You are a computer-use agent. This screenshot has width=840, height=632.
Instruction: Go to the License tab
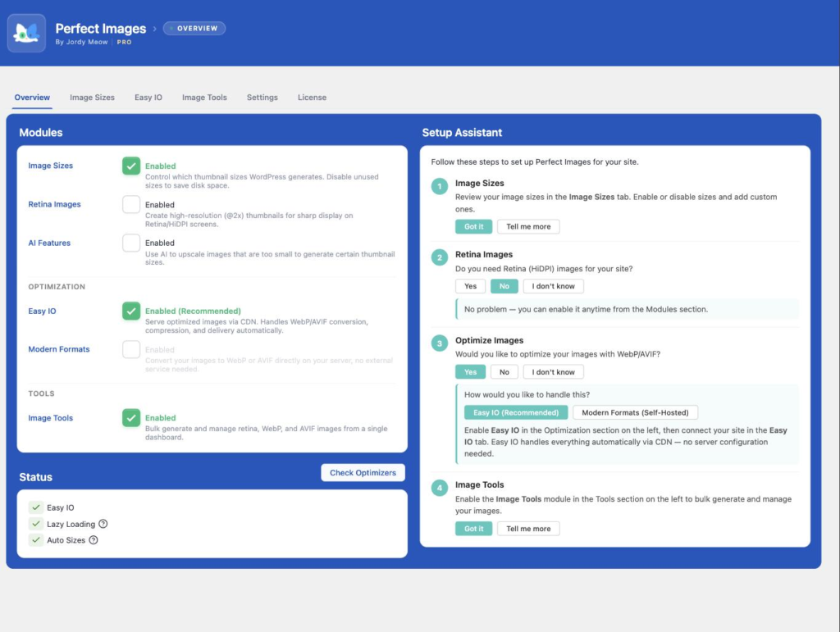tap(312, 98)
